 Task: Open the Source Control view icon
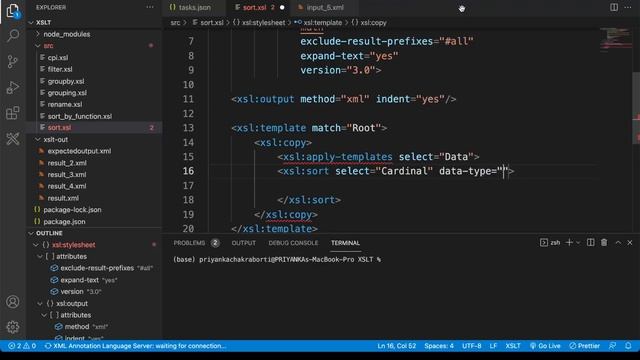point(13,61)
